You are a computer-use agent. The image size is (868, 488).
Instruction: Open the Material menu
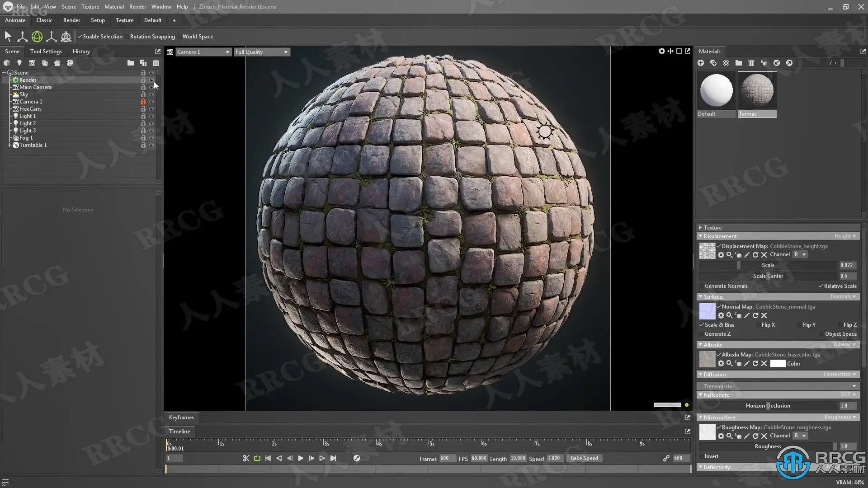pyautogui.click(x=114, y=7)
